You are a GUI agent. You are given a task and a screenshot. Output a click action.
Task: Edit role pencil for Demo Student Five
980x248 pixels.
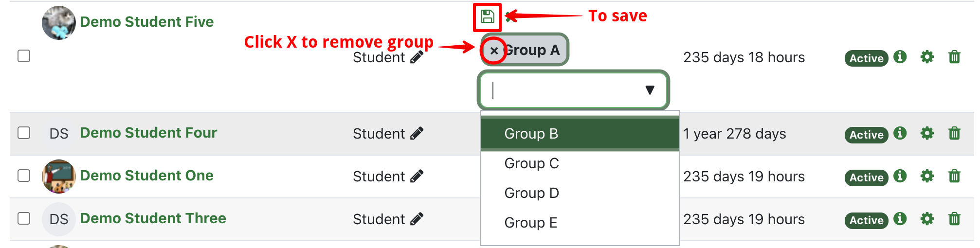click(x=417, y=57)
